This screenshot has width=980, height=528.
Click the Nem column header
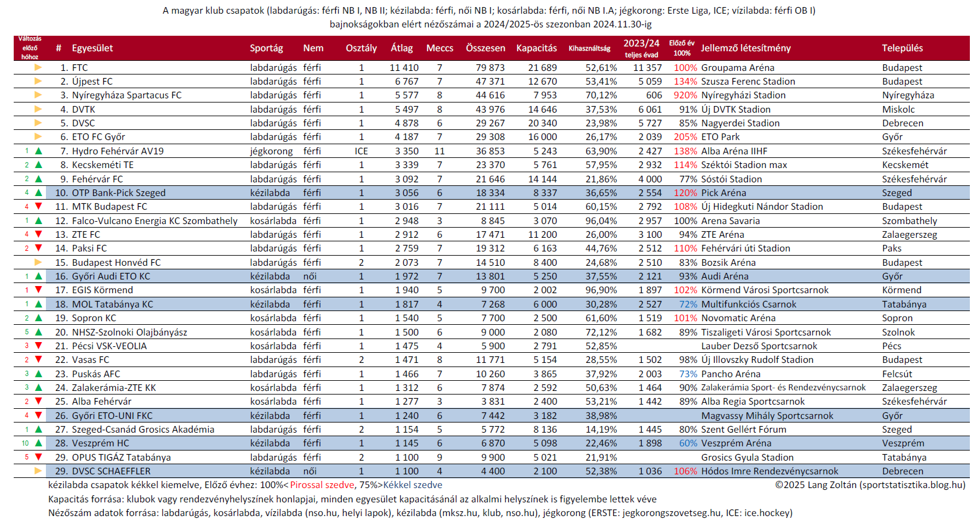coord(313,48)
